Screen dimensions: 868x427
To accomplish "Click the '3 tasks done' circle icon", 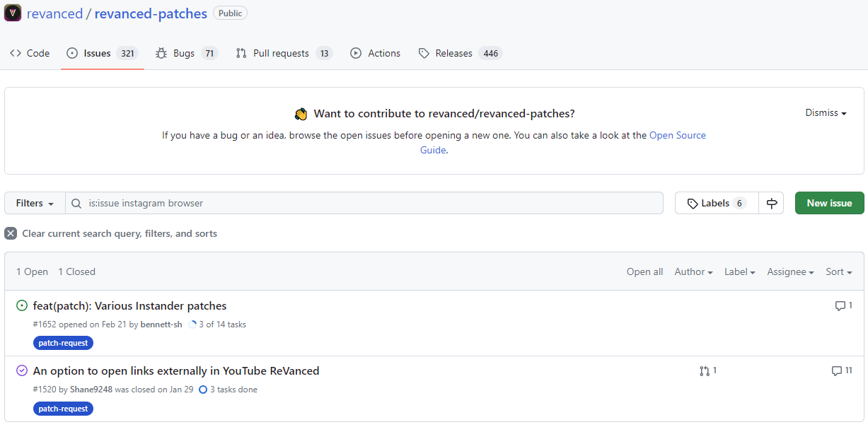I will click(203, 390).
